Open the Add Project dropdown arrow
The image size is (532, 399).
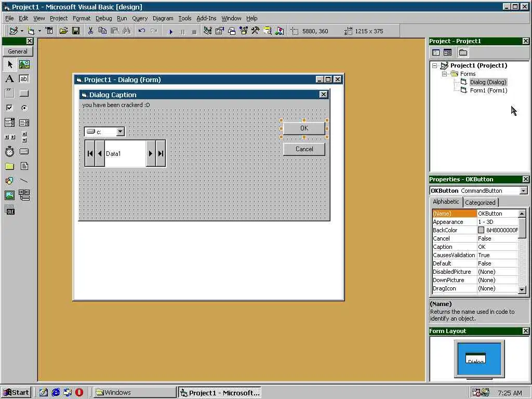(22, 31)
